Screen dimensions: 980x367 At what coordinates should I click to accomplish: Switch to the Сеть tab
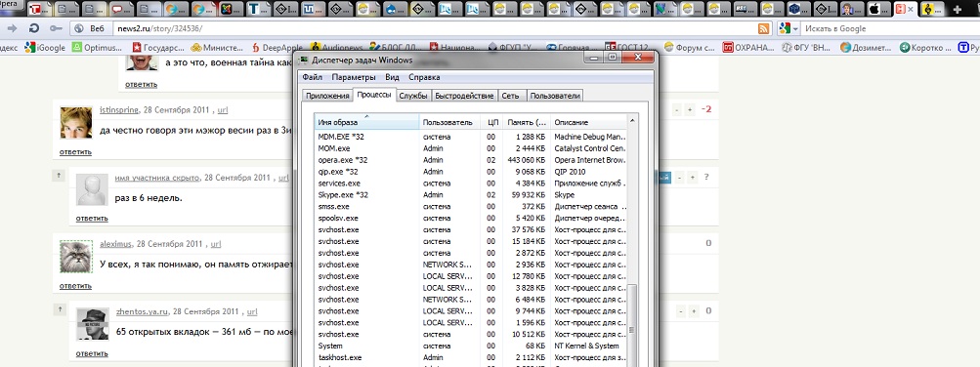(x=511, y=96)
